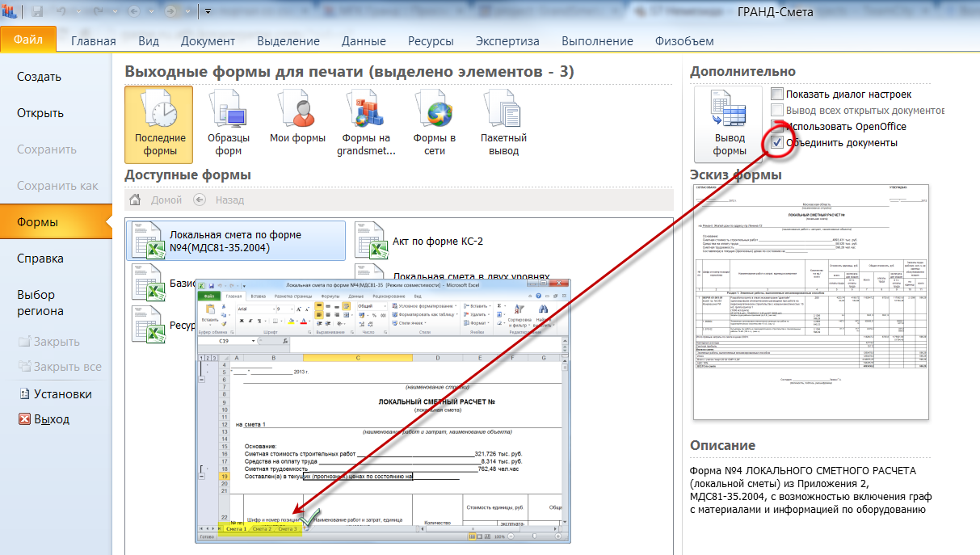Select the Смета 2 sheet tab in Excel
This screenshot has width=980, height=555.
260,528
